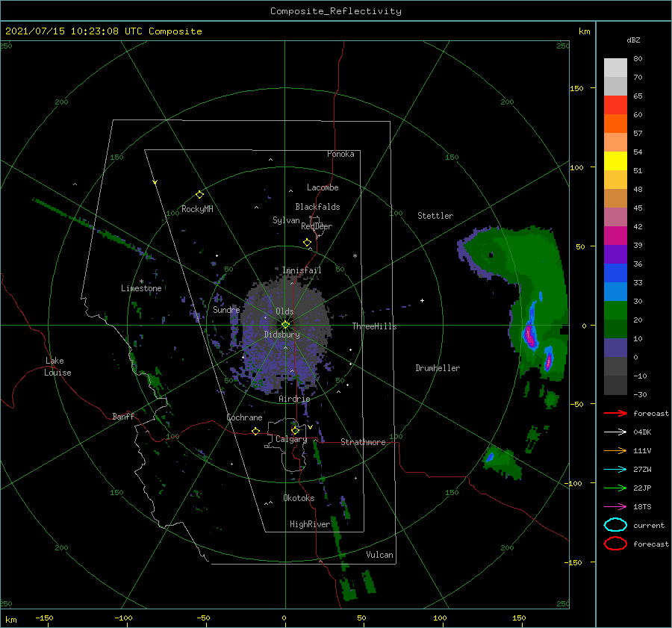The width and height of the screenshot is (672, 628).
Task: Click the Banff town label
Action: [x=123, y=416]
